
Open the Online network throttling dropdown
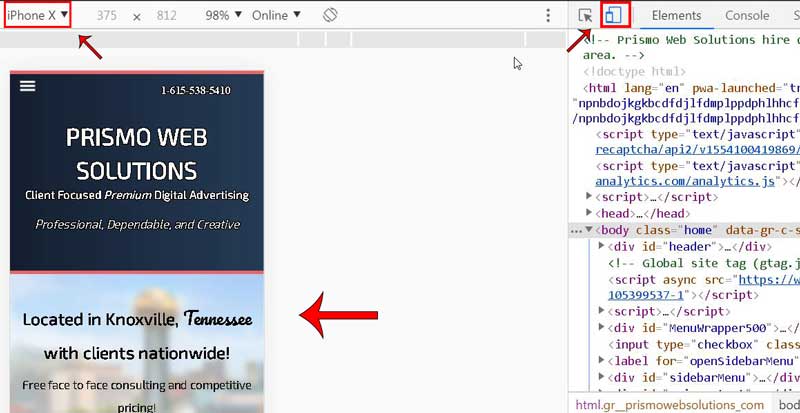pyautogui.click(x=277, y=16)
